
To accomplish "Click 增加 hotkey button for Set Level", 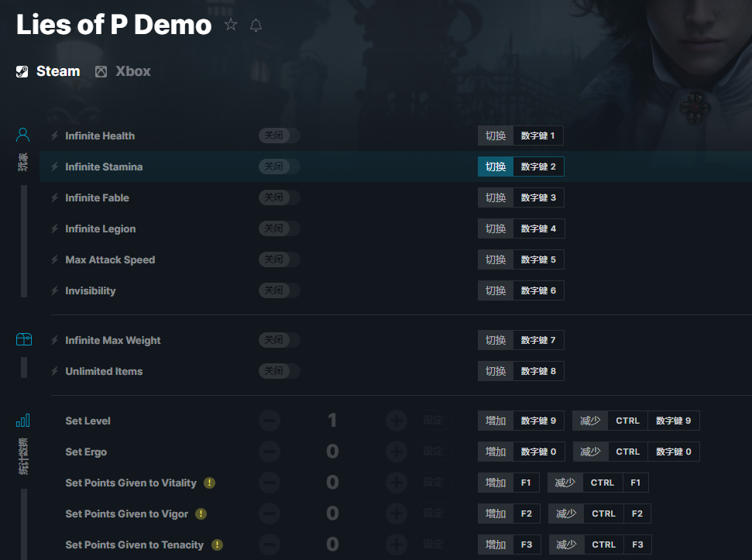I will [x=496, y=421].
